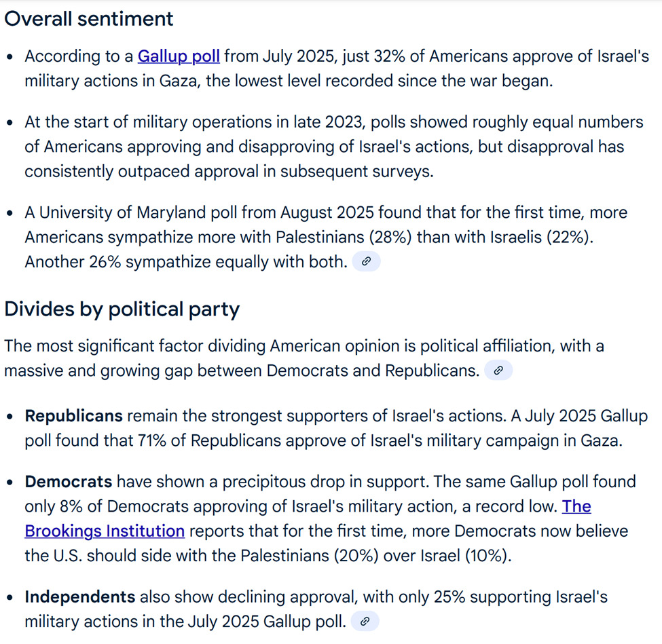Click the bullet marker beside the Democrats item
This screenshot has width=662, height=644.
coord(10,482)
